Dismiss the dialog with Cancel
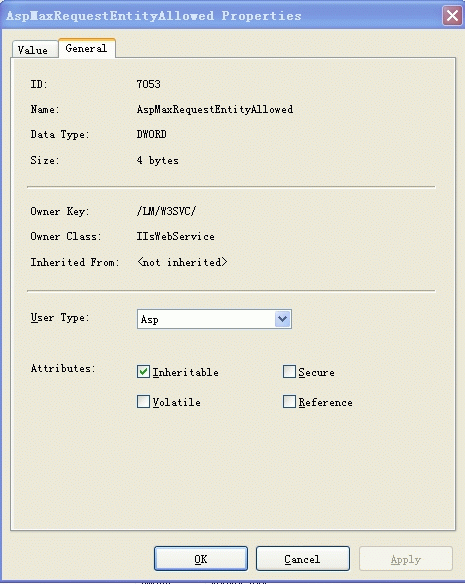This screenshot has width=465, height=584. click(303, 559)
